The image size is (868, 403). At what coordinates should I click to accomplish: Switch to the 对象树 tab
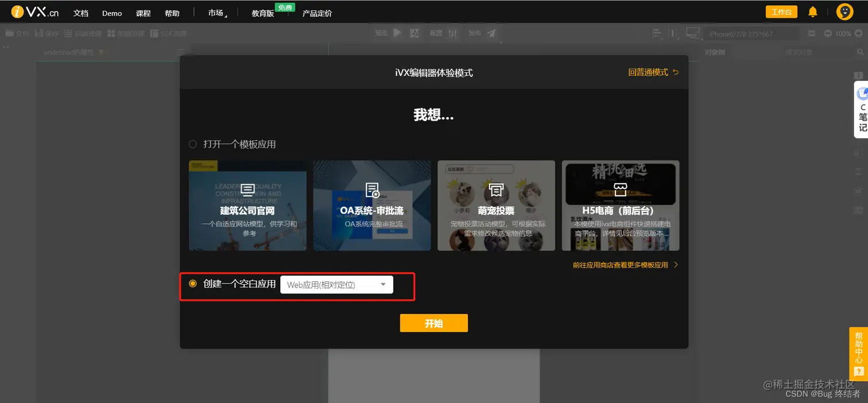(715, 52)
